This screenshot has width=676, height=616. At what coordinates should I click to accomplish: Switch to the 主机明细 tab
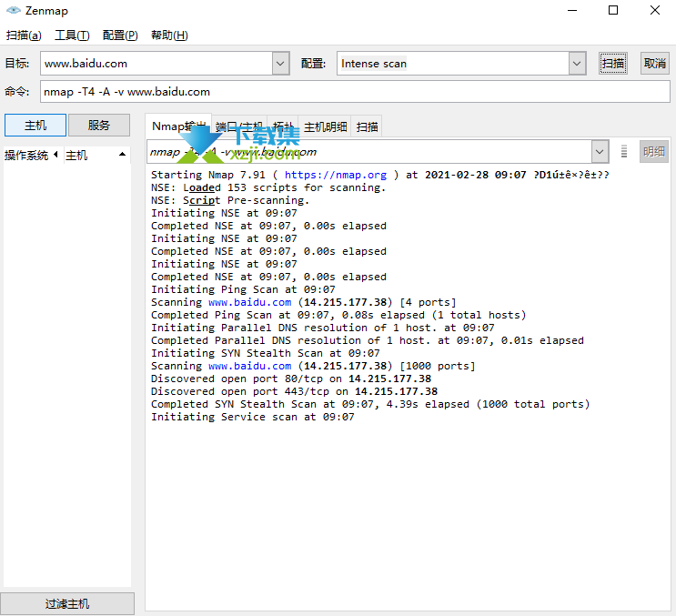[x=325, y=126]
